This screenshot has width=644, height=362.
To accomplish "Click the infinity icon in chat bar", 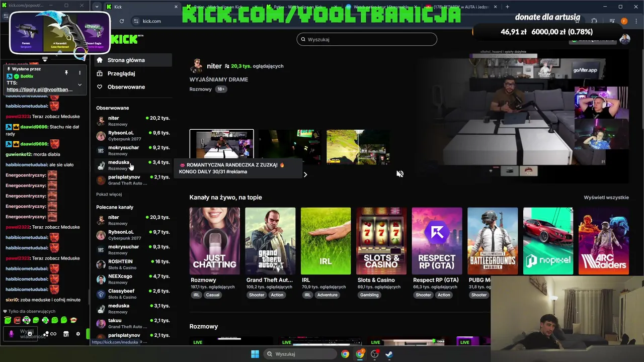I will coord(53,334).
